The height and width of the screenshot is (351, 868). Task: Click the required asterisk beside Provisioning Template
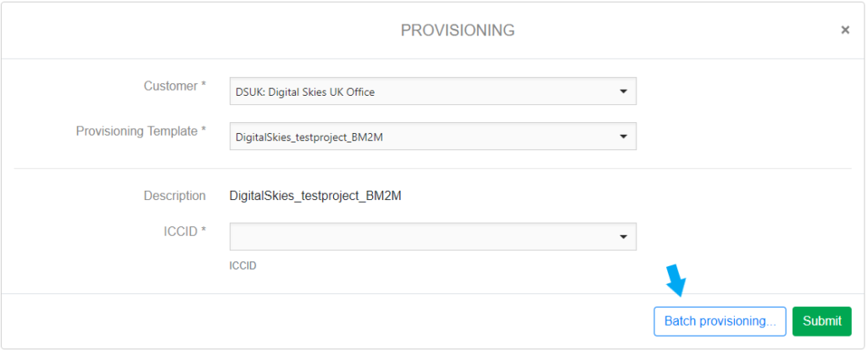pos(203,131)
